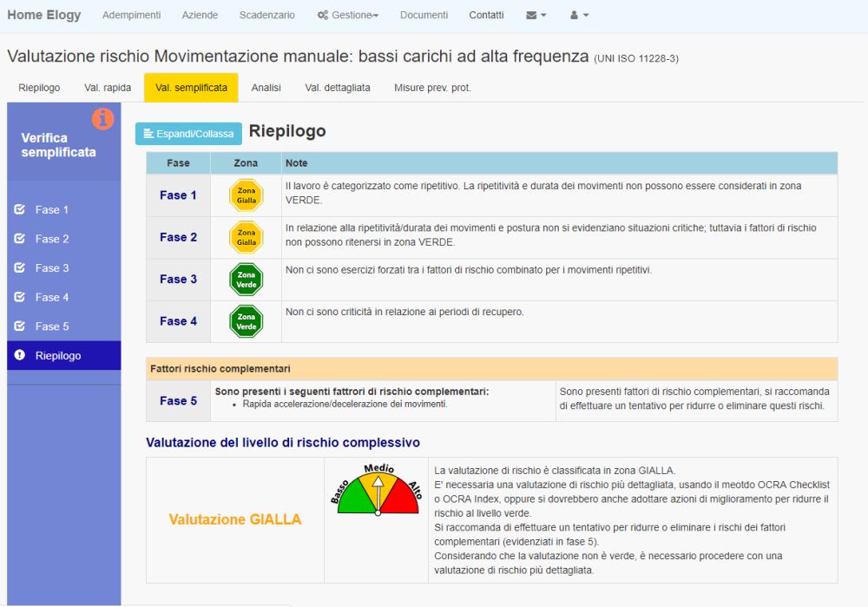The height and width of the screenshot is (607, 868).
Task: Click the checkmark icon beside Fase 2 in sidebar
Action: pos(20,239)
